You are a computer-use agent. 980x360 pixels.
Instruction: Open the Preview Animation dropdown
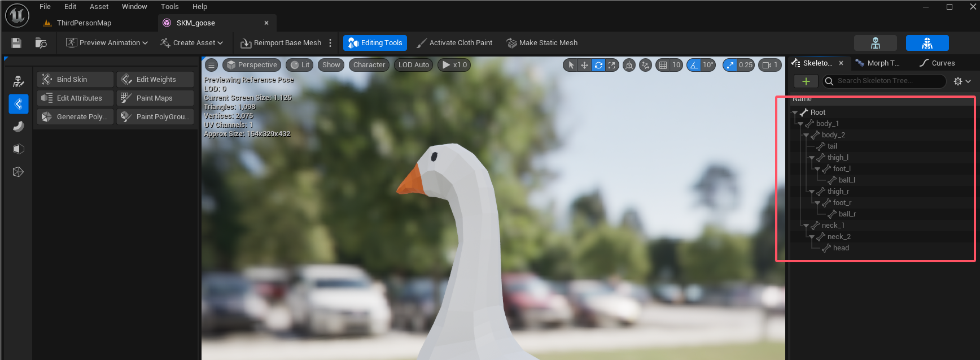pos(107,43)
